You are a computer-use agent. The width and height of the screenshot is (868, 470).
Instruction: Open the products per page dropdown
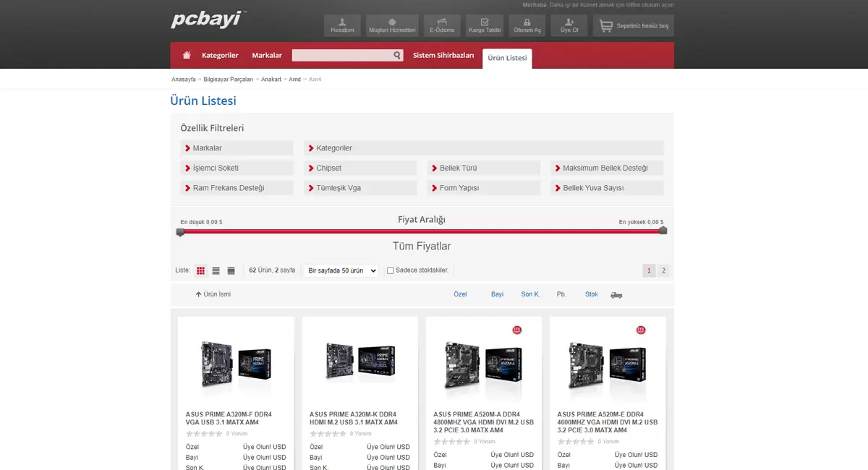tap(341, 270)
